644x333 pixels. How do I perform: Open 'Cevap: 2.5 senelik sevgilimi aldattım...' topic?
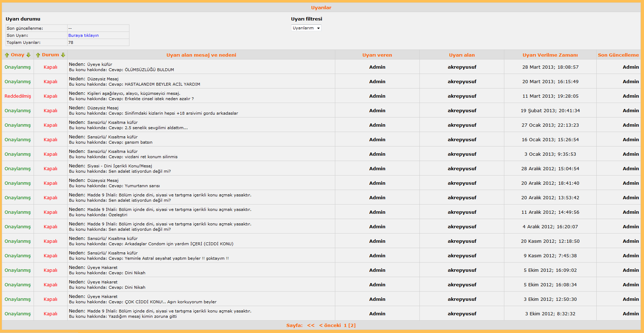pyautogui.click(x=148, y=128)
